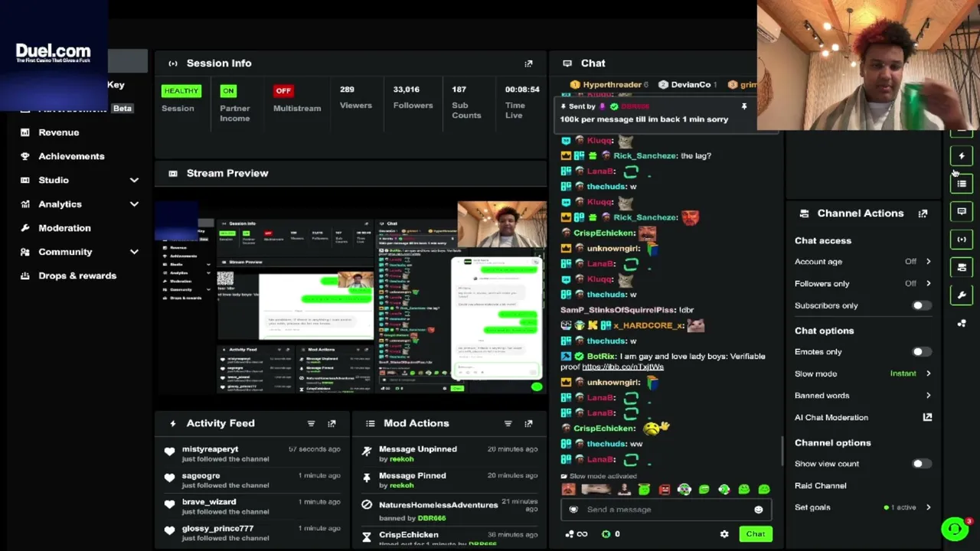
Task: Click the Stream Preview video thumbnail
Action: 351,296
